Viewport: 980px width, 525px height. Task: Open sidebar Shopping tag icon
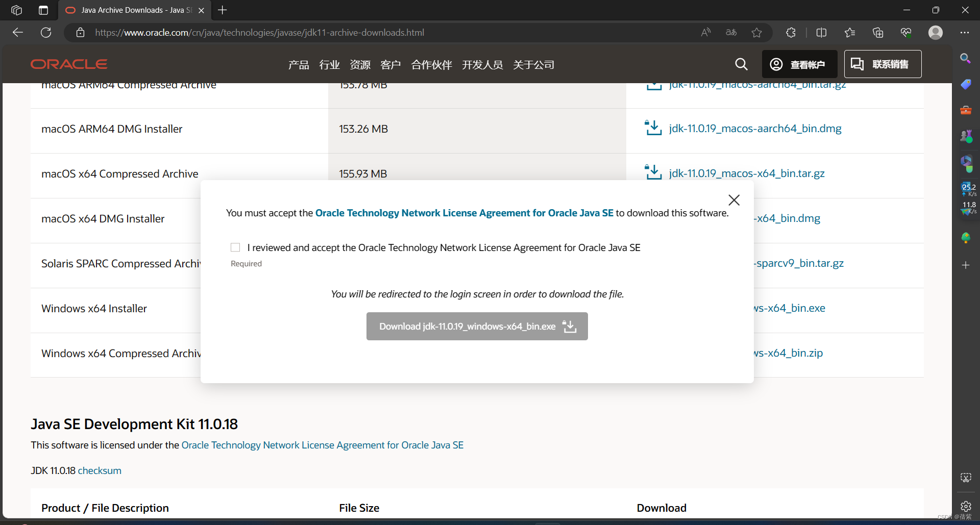965,84
